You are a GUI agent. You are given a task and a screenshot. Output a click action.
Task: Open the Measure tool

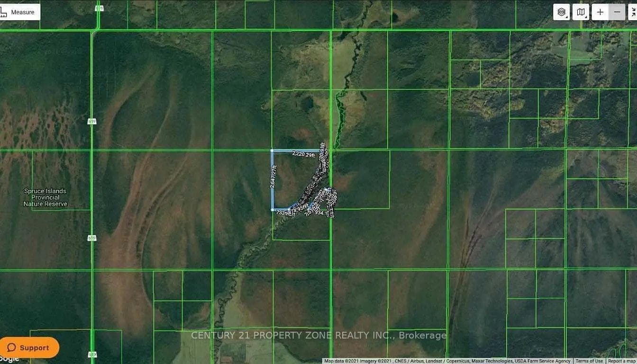pos(19,12)
